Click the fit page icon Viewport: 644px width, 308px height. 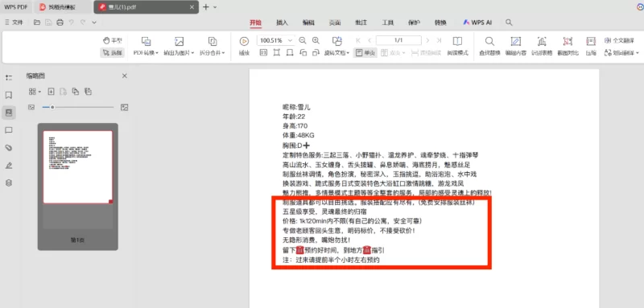tap(276, 52)
